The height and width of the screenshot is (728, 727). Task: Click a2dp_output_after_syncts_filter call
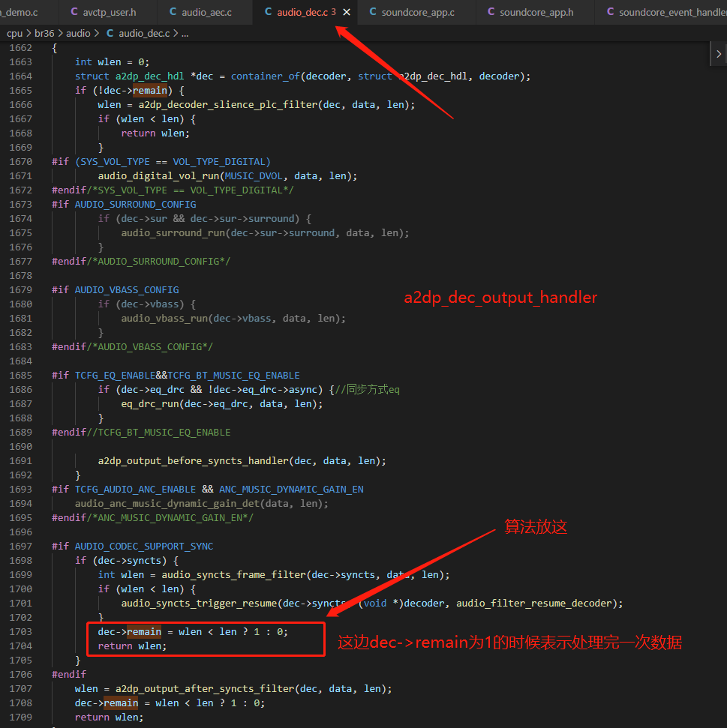pos(205,689)
